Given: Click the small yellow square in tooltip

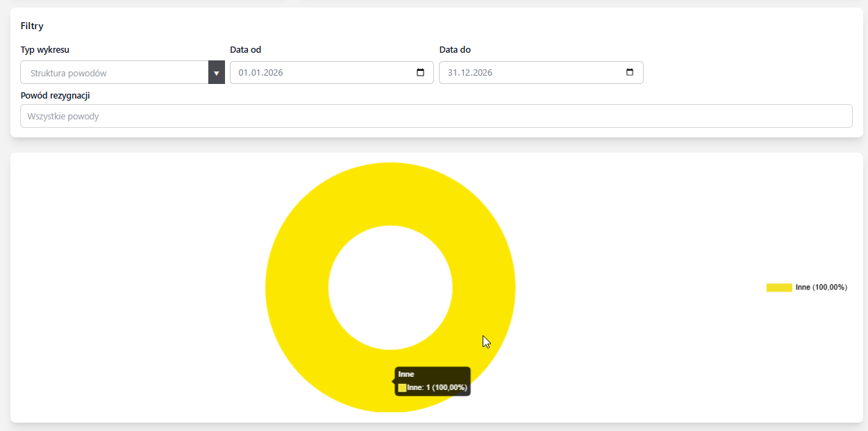Looking at the screenshot, I should click(402, 387).
